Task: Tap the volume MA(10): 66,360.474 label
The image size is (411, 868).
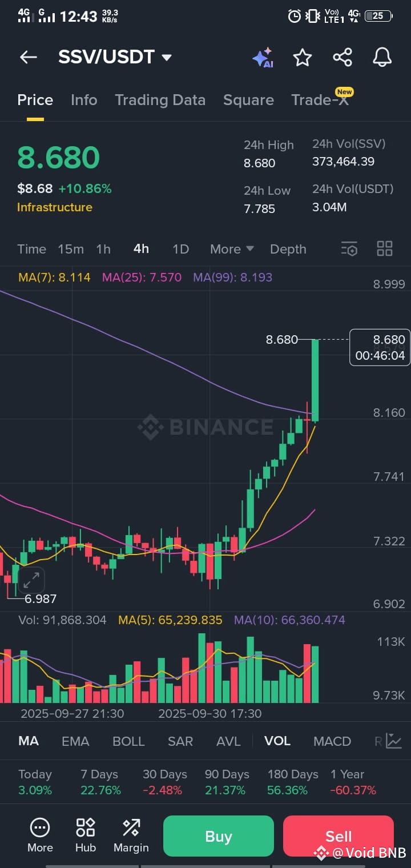Action: (x=289, y=620)
